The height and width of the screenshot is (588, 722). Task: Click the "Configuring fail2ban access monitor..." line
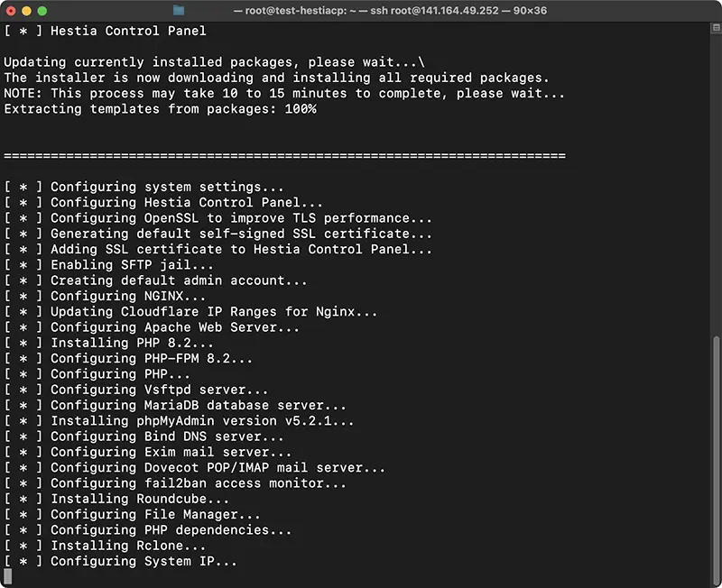pyautogui.click(x=175, y=483)
